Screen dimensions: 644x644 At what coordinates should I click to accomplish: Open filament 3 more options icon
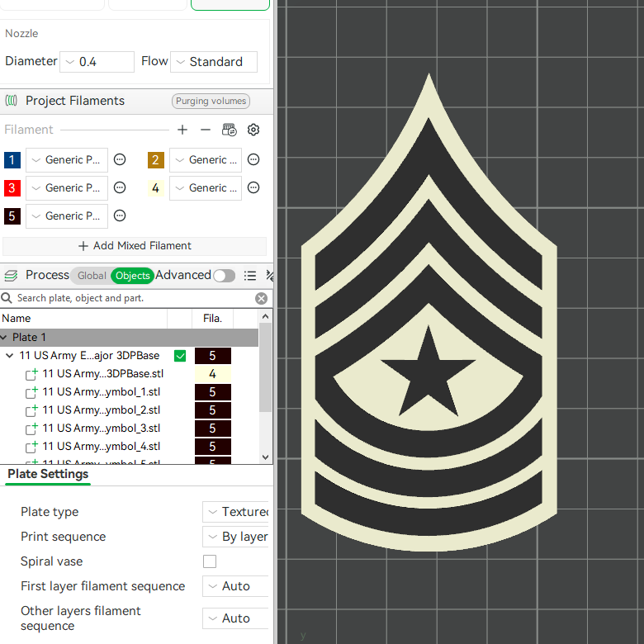[x=120, y=187]
